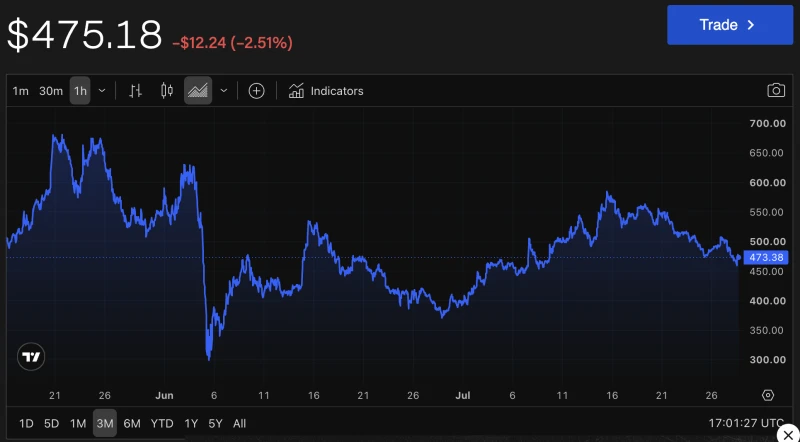Expand the chart style dropdown arrow
The width and height of the screenshot is (800, 442).
(223, 91)
